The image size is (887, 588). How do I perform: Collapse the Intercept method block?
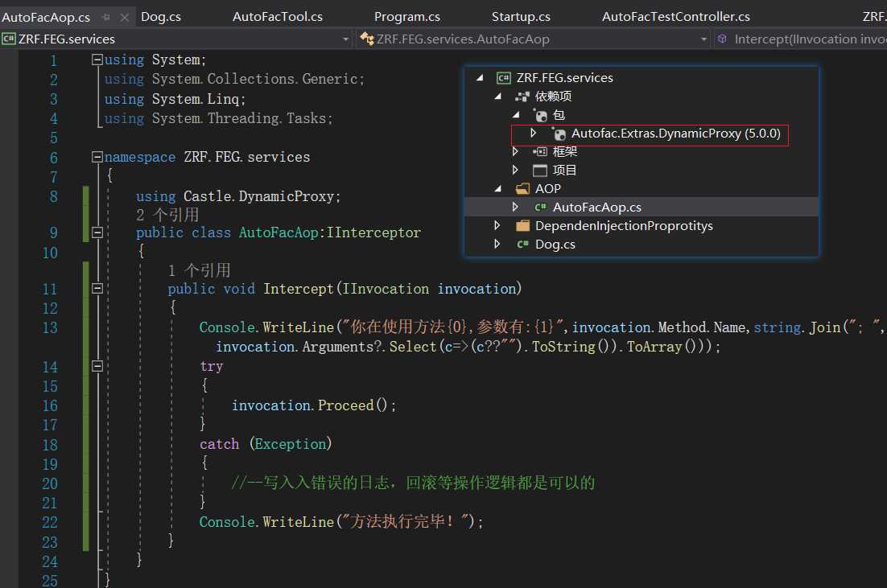tap(97, 288)
